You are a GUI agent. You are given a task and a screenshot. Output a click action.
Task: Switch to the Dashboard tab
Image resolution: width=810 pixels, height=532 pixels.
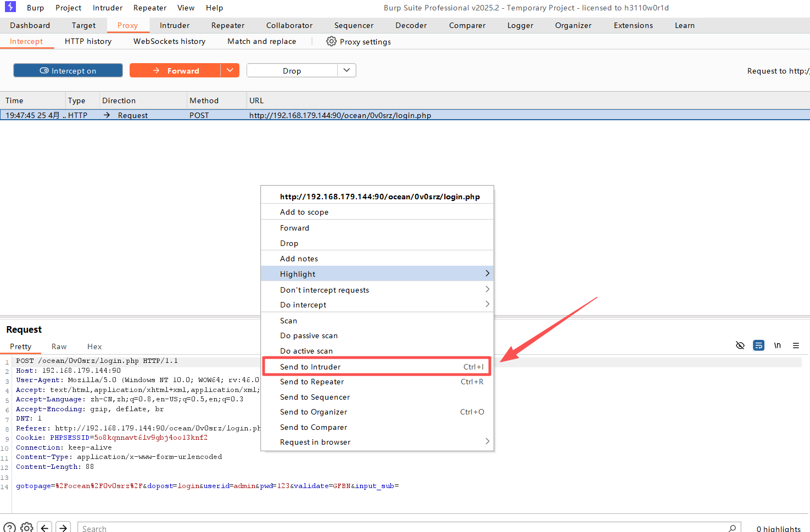click(30, 25)
